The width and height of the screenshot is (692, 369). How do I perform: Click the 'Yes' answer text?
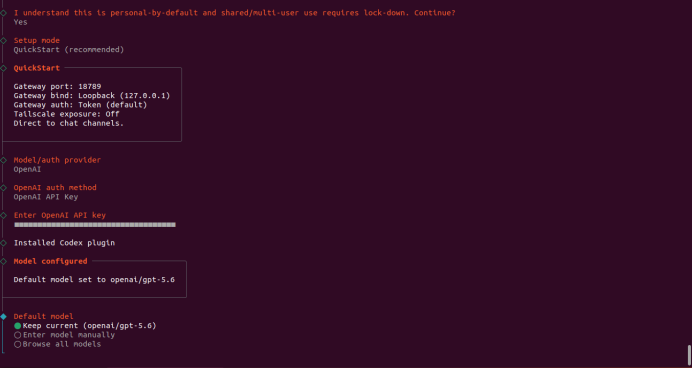(x=20, y=22)
